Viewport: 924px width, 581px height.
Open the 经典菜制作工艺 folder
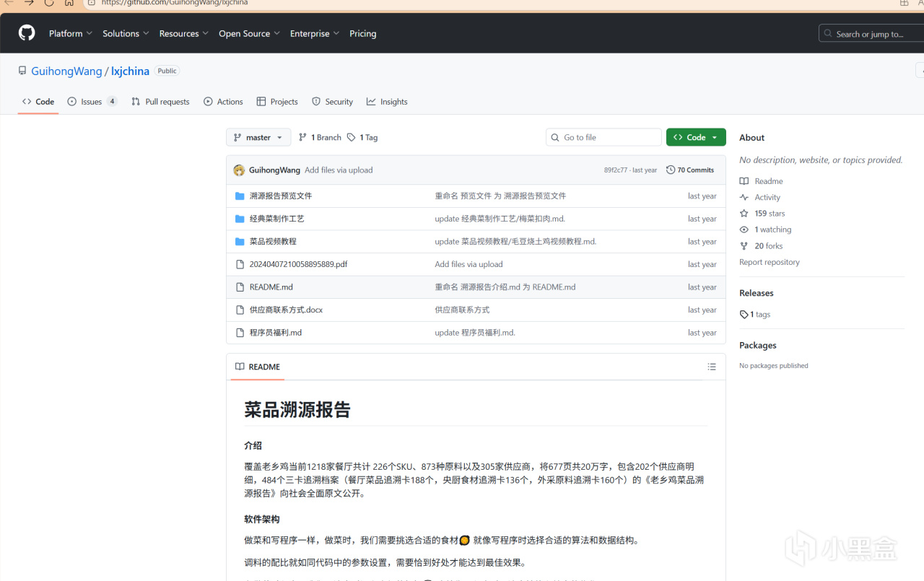277,219
